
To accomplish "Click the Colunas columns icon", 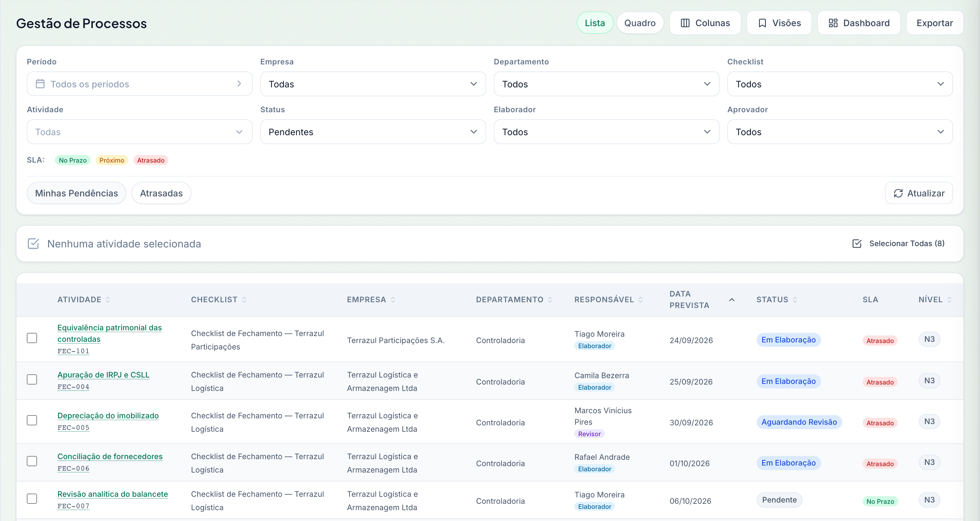I will point(685,23).
